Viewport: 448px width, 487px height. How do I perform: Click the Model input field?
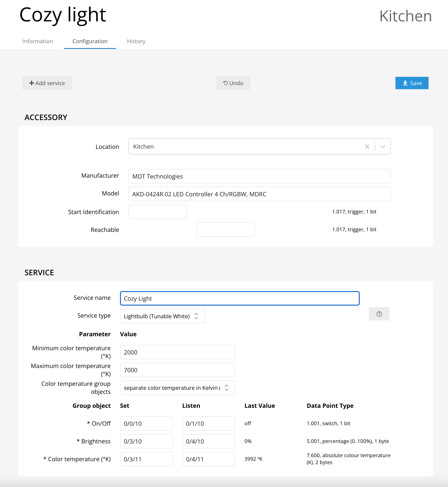(x=259, y=194)
